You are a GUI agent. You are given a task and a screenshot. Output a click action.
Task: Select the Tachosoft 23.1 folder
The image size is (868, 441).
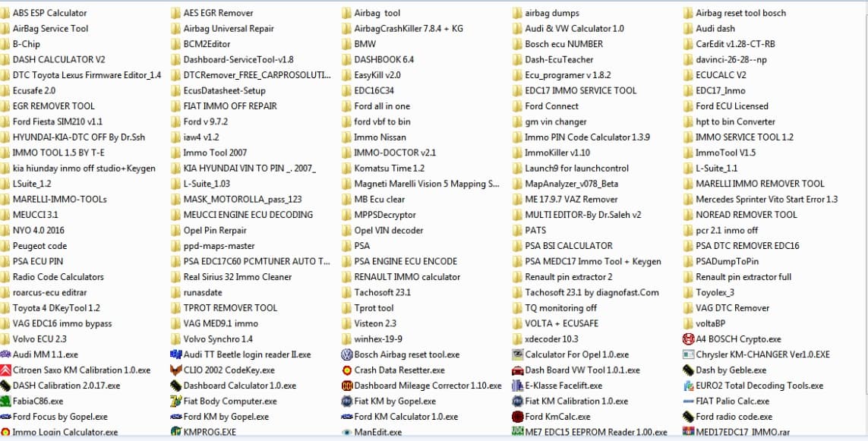pos(377,292)
